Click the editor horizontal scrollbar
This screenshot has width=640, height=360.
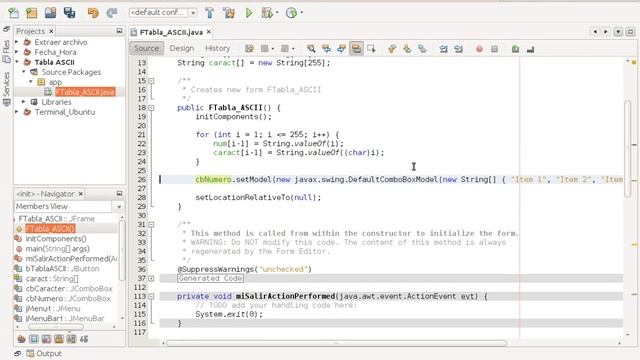click(336, 343)
